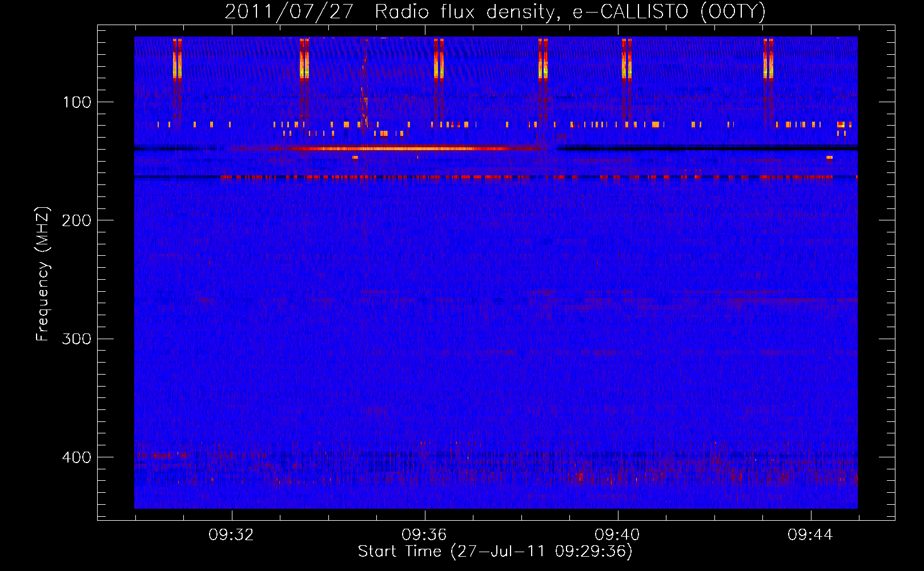Click the 300 frequency tick label
924x571 pixels.
click(77, 339)
